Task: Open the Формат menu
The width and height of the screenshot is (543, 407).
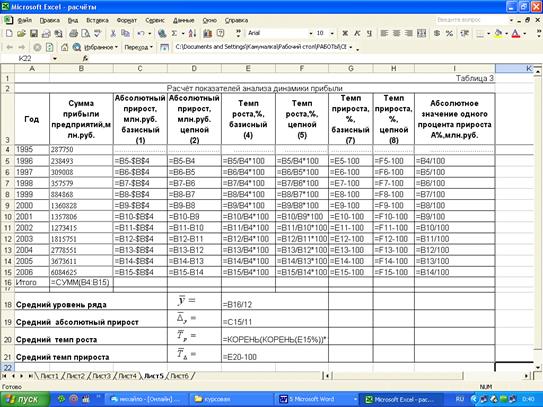Action: (127, 20)
